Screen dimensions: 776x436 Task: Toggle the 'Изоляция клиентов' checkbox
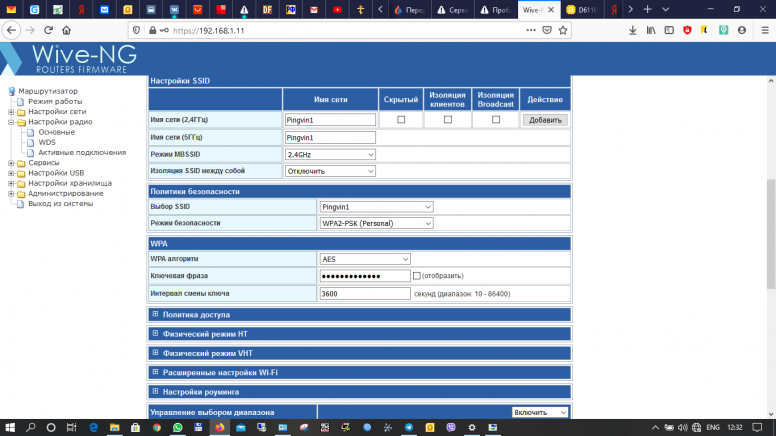coord(448,120)
